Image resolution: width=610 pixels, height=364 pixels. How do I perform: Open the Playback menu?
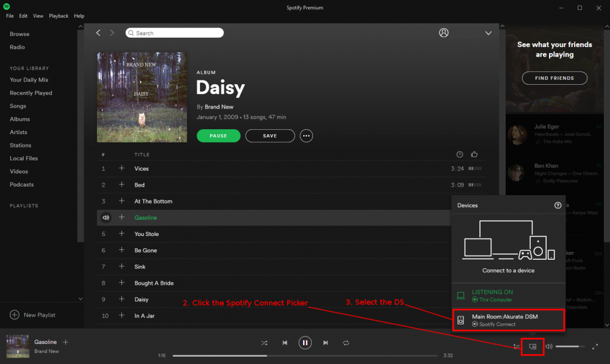59,15
